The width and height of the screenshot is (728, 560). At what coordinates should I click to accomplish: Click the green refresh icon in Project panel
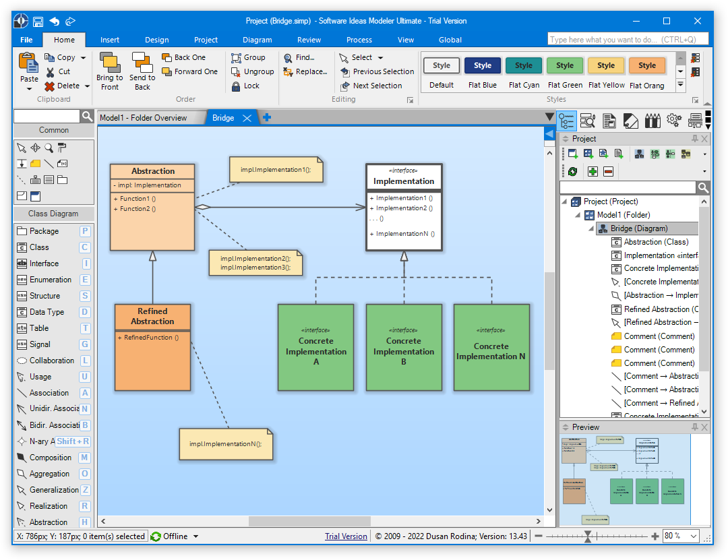(572, 172)
